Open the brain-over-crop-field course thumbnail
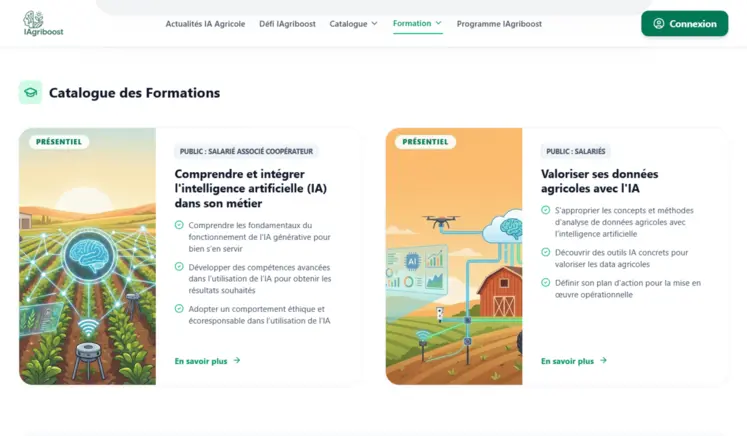This screenshot has width=747, height=436. pos(88,256)
